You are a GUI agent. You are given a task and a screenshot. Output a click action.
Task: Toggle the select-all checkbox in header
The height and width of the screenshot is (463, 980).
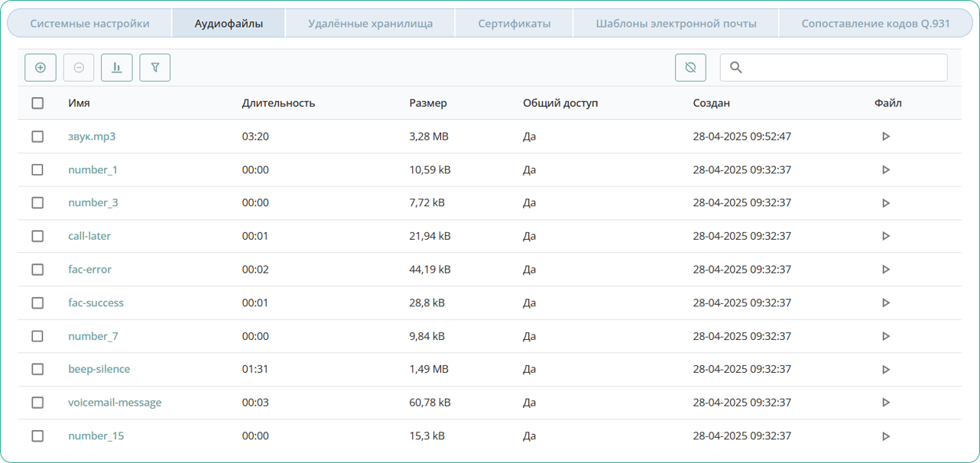[37, 103]
